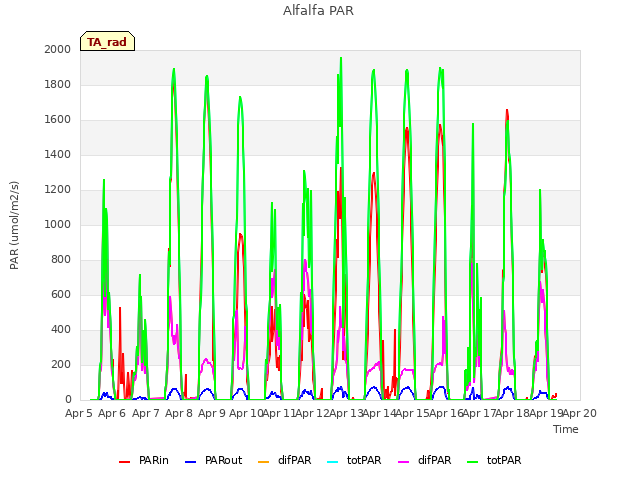Toggle the PARout legend entry
This screenshot has height=480, width=640.
click(213, 460)
